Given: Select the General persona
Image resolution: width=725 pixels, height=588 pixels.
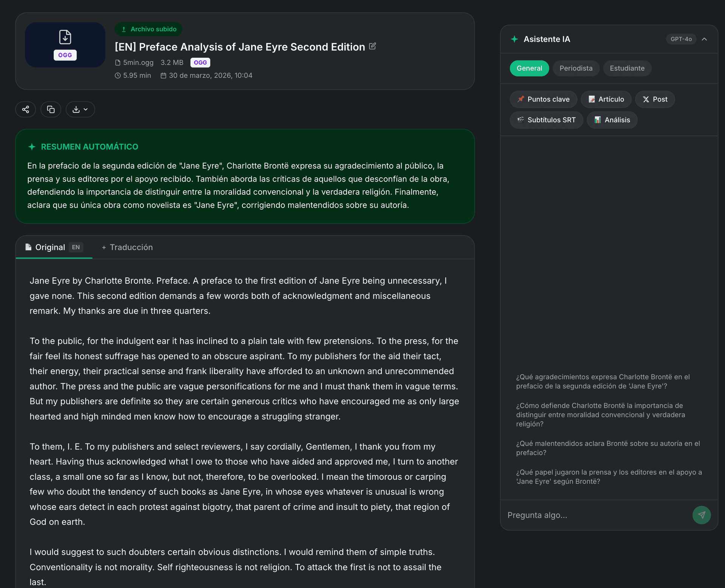Looking at the screenshot, I should coord(529,68).
